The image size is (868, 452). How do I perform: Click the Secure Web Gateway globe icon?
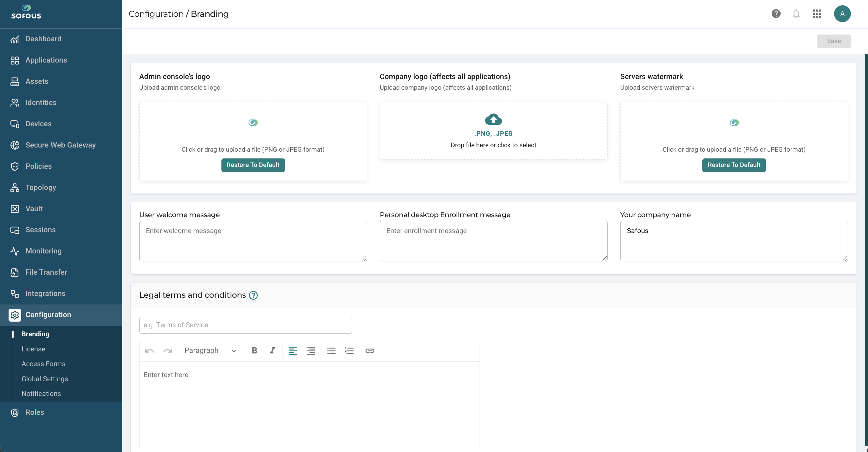click(x=14, y=145)
